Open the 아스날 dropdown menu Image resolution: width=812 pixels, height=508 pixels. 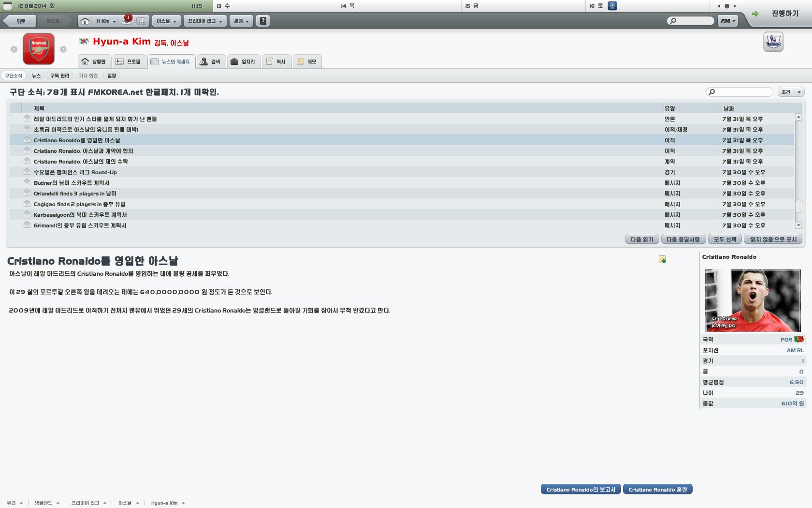166,21
